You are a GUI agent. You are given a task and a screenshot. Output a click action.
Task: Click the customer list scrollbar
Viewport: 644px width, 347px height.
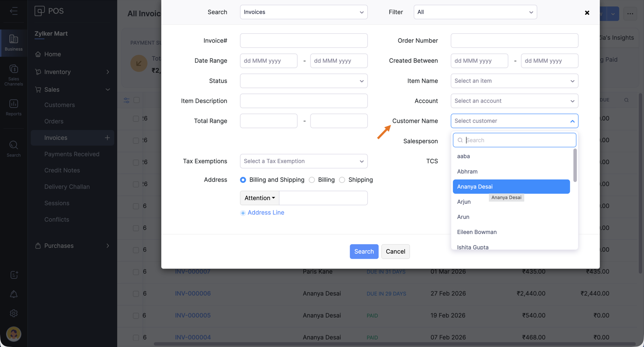click(x=575, y=165)
